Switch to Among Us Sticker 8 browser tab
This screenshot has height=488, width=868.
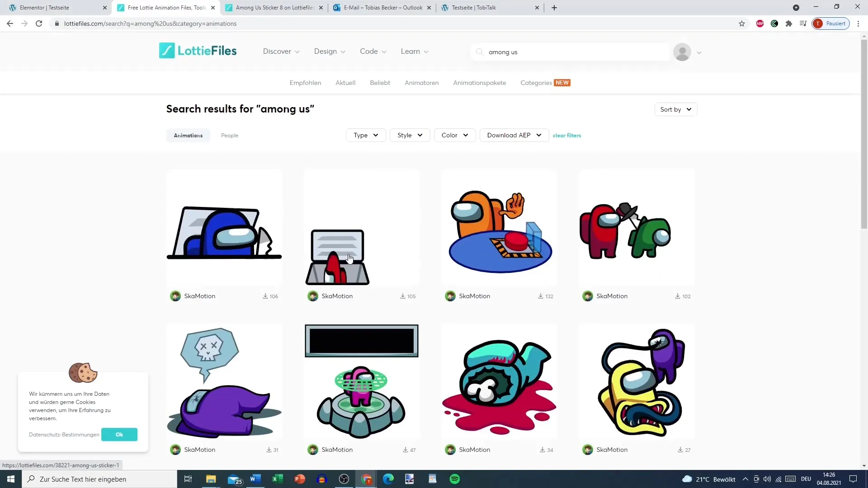(x=274, y=8)
